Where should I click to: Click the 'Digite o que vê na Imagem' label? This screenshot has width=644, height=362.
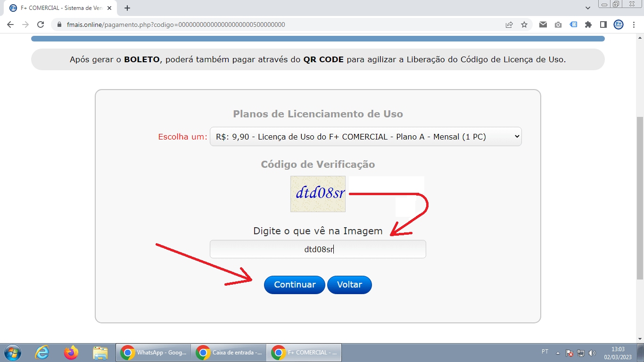pos(318,231)
